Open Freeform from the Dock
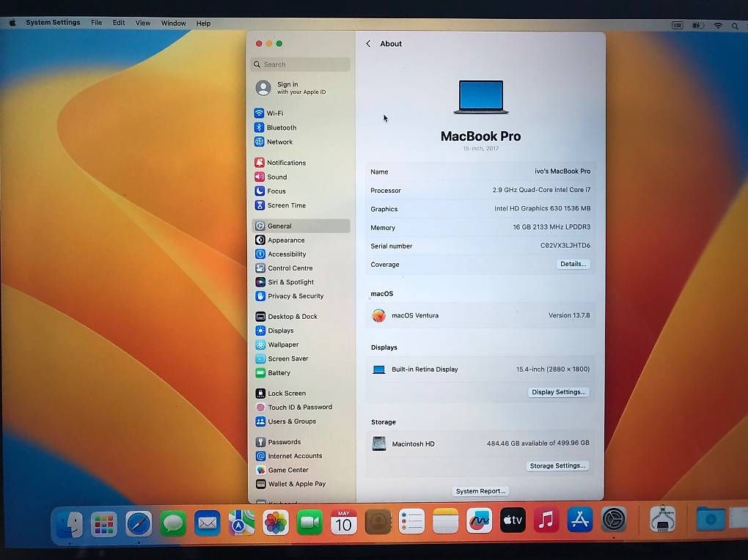 point(480,520)
